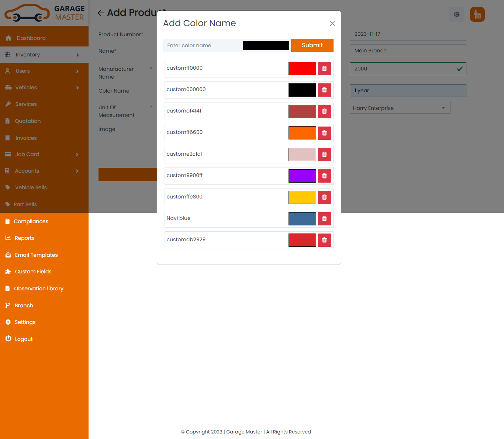Open the user profile icon at top right

tap(477, 14)
